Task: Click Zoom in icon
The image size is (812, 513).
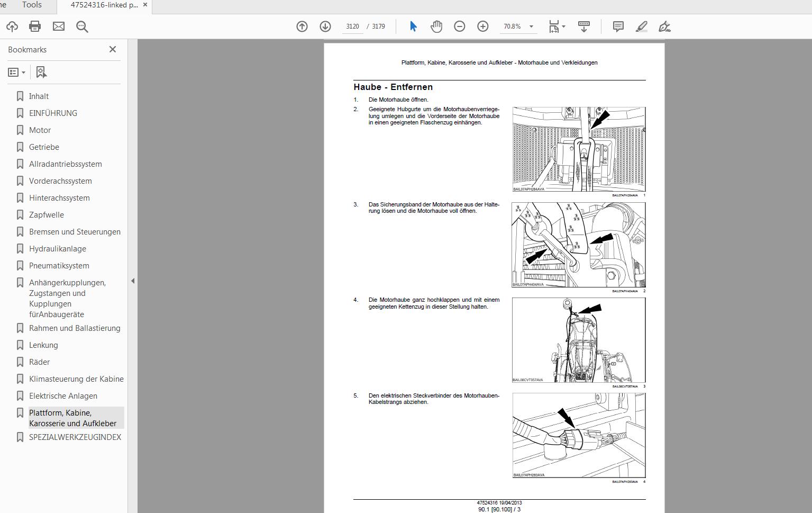Action: (482, 26)
